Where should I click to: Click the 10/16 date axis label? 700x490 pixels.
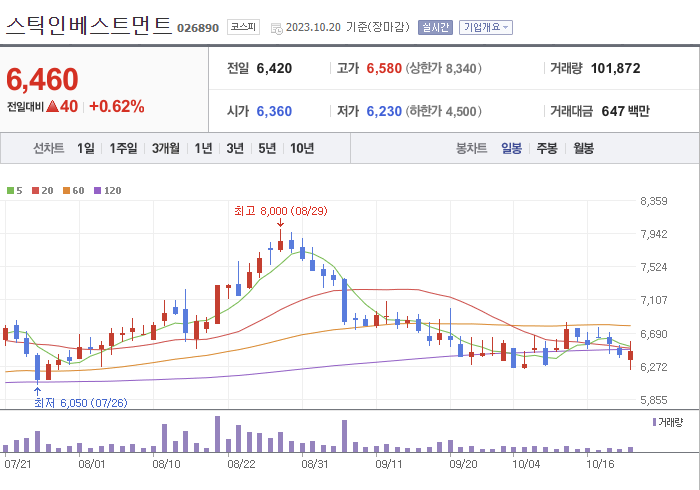tap(600, 464)
